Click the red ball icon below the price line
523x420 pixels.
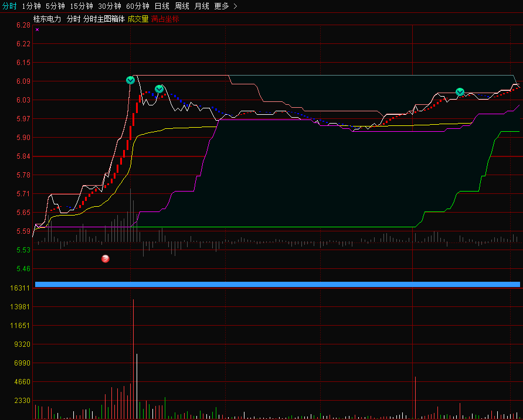(106, 259)
